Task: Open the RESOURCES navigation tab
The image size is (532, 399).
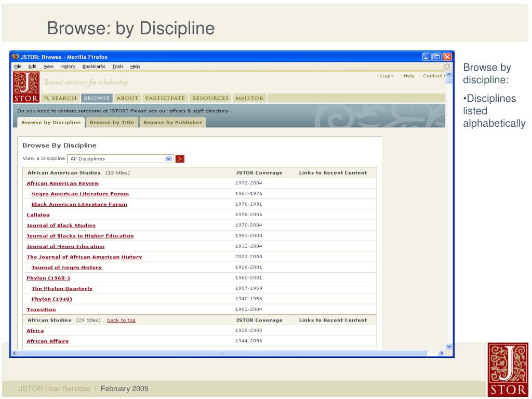Action: click(x=210, y=98)
